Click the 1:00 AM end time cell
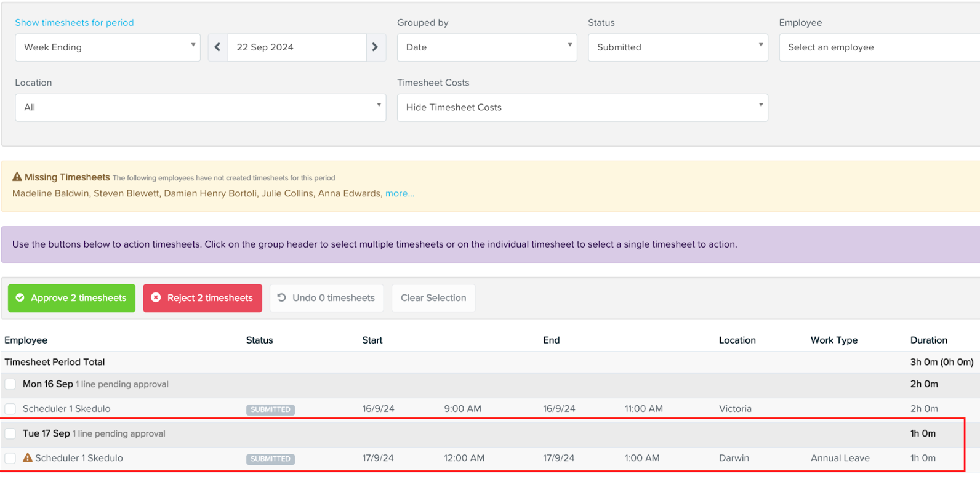The image size is (980, 479). click(x=641, y=458)
